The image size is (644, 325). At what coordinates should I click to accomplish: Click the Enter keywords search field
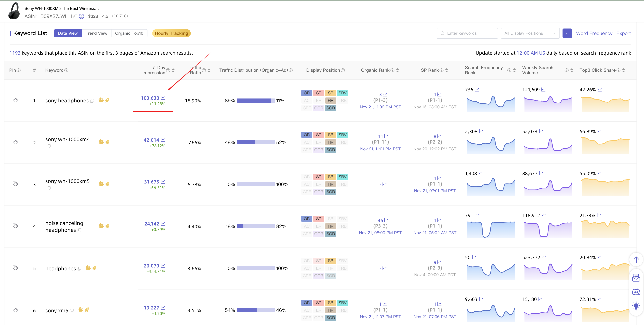(x=467, y=33)
